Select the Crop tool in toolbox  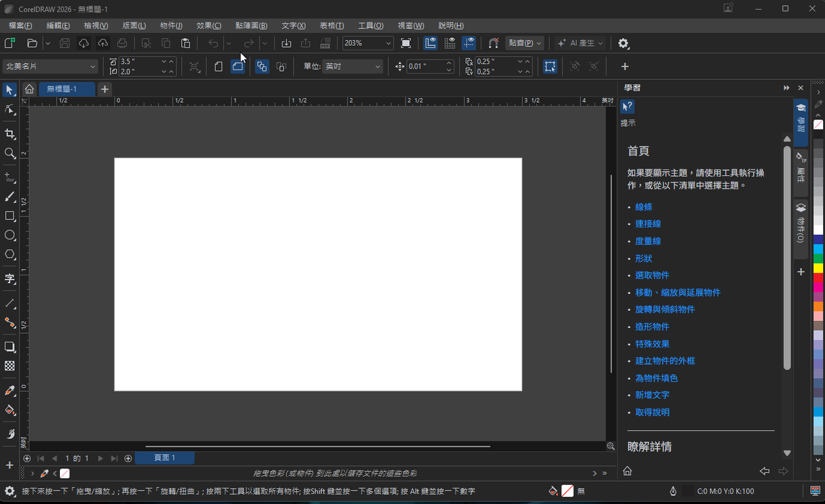coord(10,134)
